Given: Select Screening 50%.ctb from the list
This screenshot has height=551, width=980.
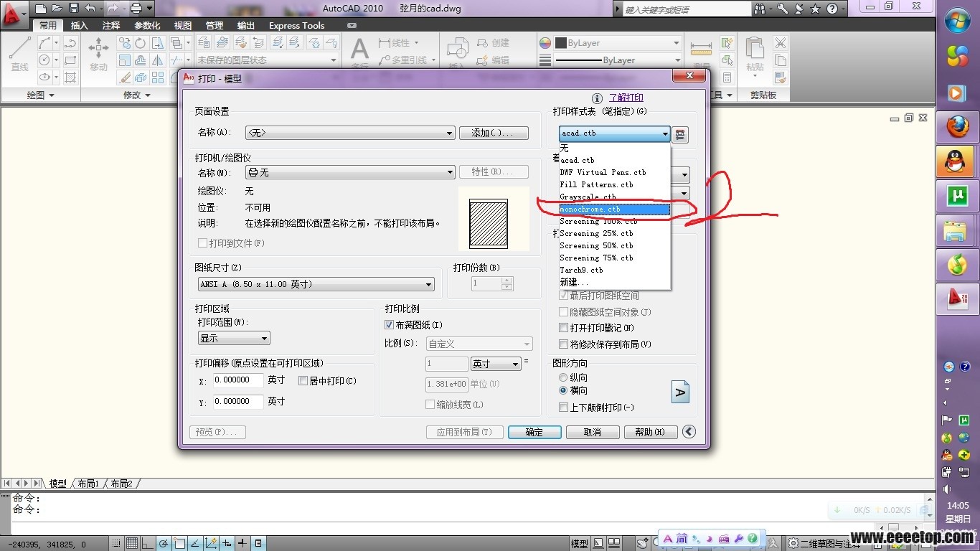Looking at the screenshot, I should tap(614, 245).
